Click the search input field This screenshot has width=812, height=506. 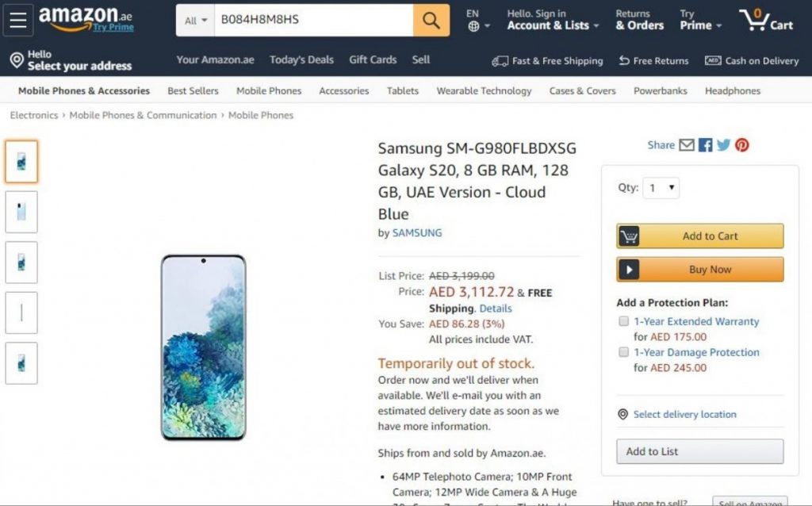[313, 21]
